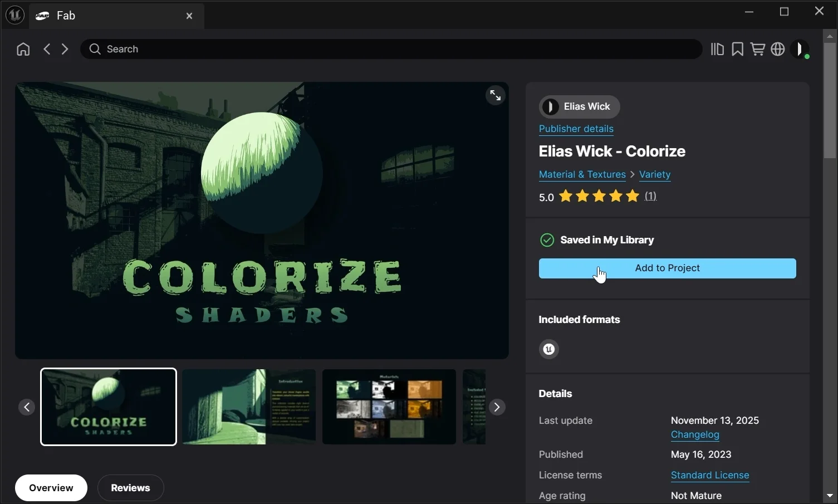
Task: Open Publisher details link
Action: pos(576,129)
